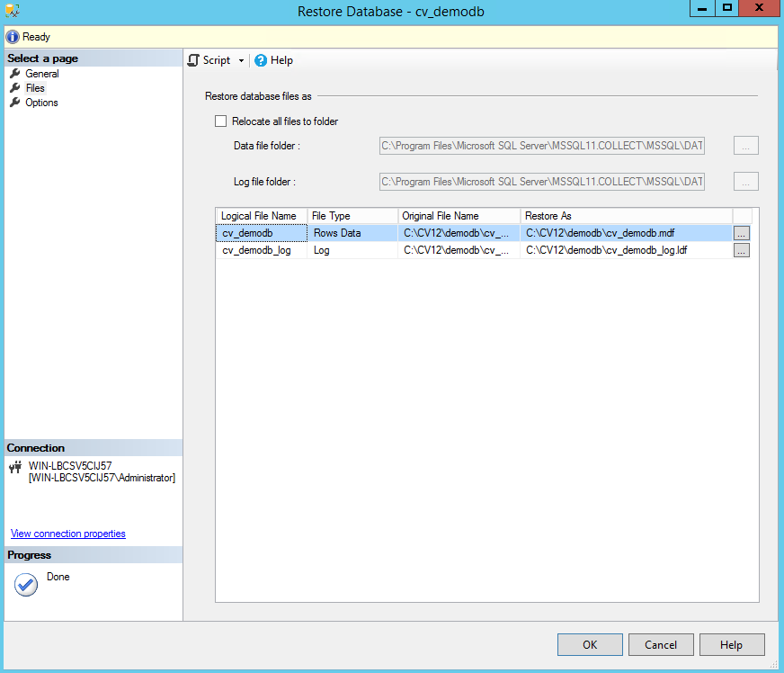Click the Original File Name column header

coord(459,216)
